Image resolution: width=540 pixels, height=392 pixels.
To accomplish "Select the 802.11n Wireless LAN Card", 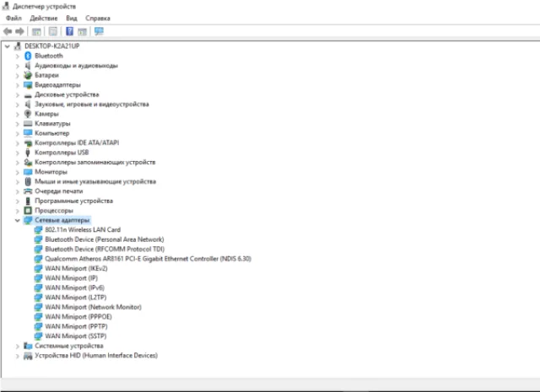I will click(x=83, y=229).
